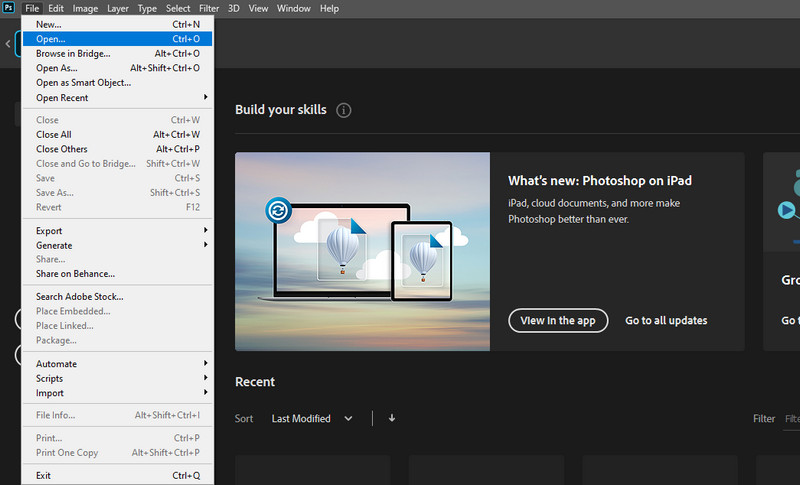Click the Filter recent files input field
Viewport: 800px width, 485px height.
pos(791,419)
